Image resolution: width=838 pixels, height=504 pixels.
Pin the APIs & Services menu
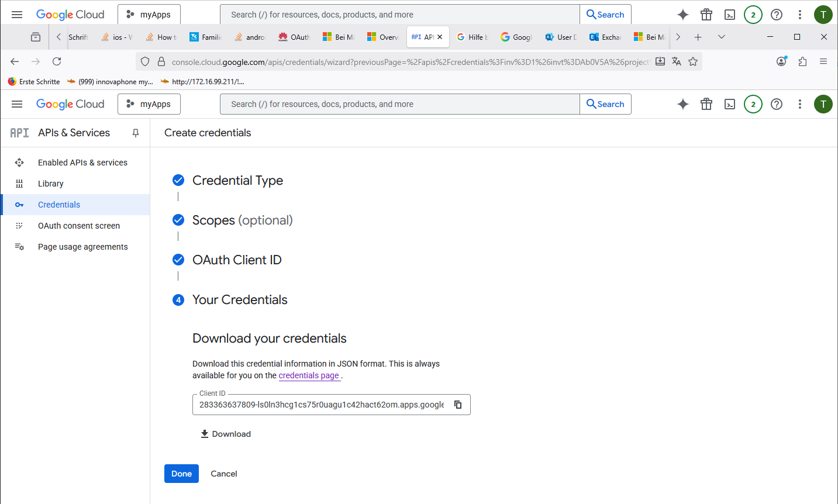coord(136,133)
